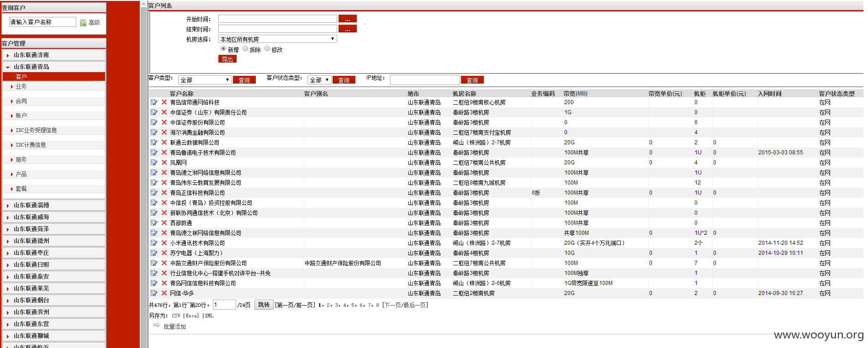Image resolution: width=868 pixels, height=348 pixels.
Task: Expand 山东联通淄博 in sidebar
Action: point(54,205)
